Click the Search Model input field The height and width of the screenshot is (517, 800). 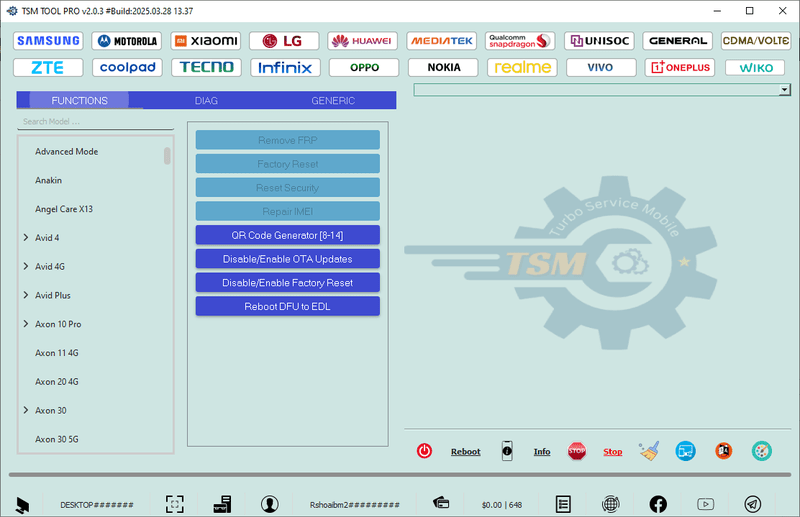[x=95, y=122]
